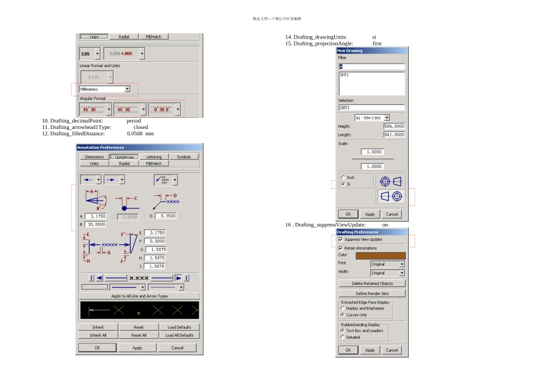Click Delete Retained Objects button

[372, 283]
